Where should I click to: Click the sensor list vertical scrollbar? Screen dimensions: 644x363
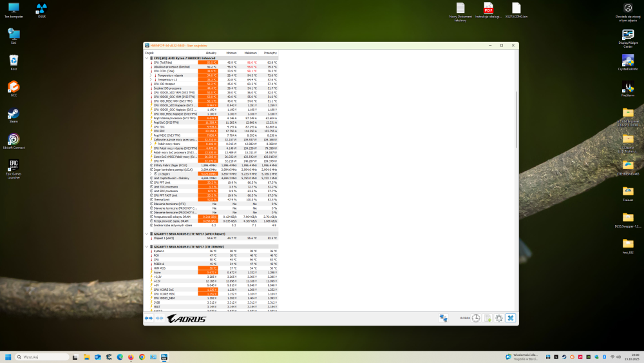pos(516,129)
